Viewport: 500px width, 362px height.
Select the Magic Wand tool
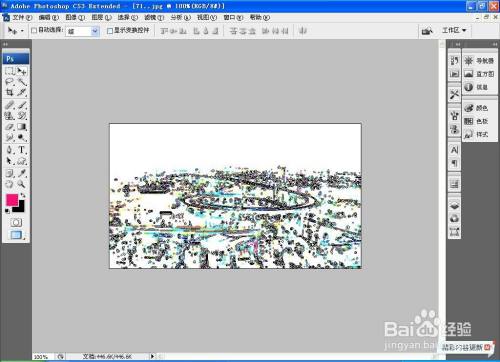[22, 82]
